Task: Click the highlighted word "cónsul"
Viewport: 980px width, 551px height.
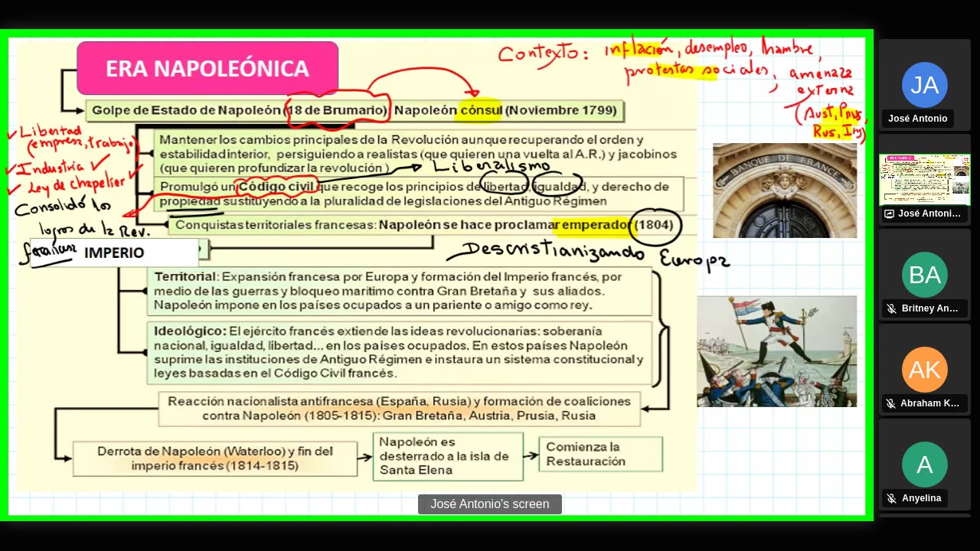Action: coord(481,110)
